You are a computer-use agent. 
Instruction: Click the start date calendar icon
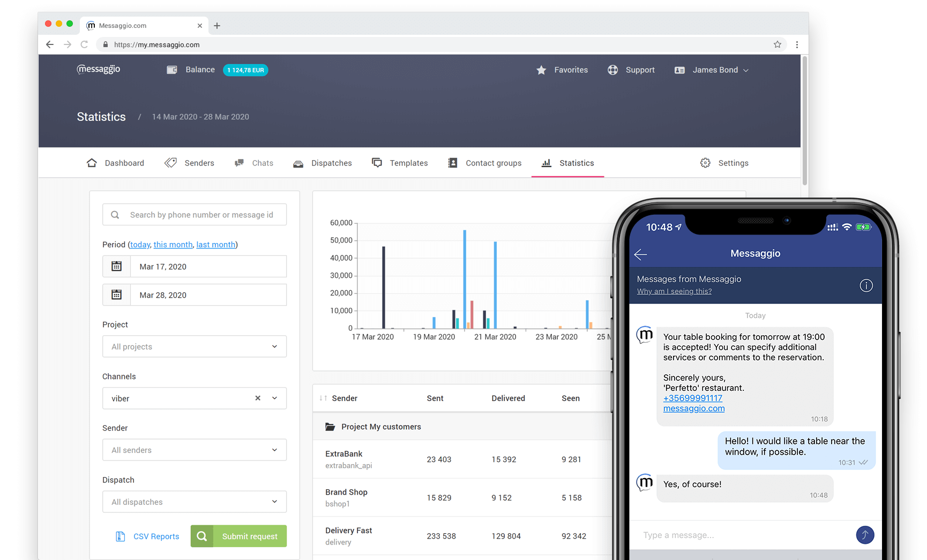pos(116,266)
